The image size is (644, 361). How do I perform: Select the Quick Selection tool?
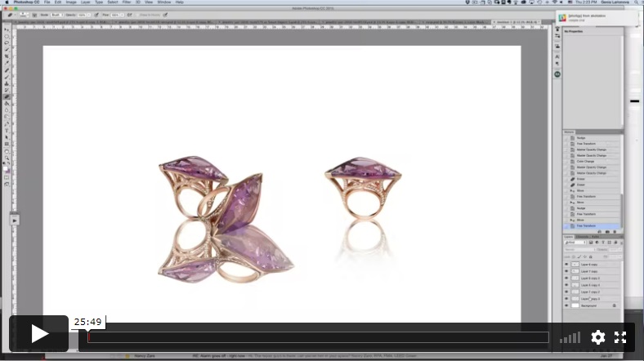click(x=7, y=50)
